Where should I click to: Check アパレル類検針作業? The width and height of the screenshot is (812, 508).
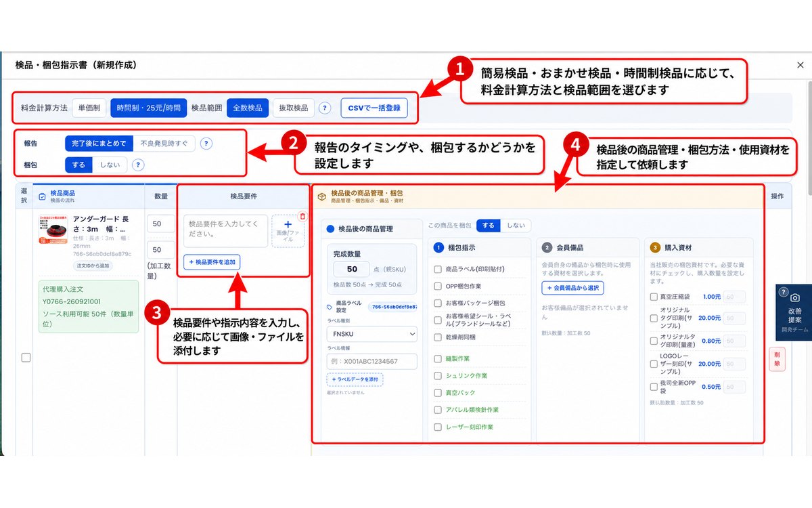[x=438, y=410]
